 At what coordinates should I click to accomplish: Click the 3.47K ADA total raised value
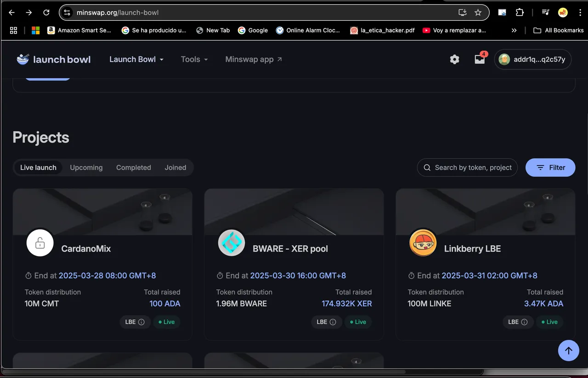(x=544, y=304)
